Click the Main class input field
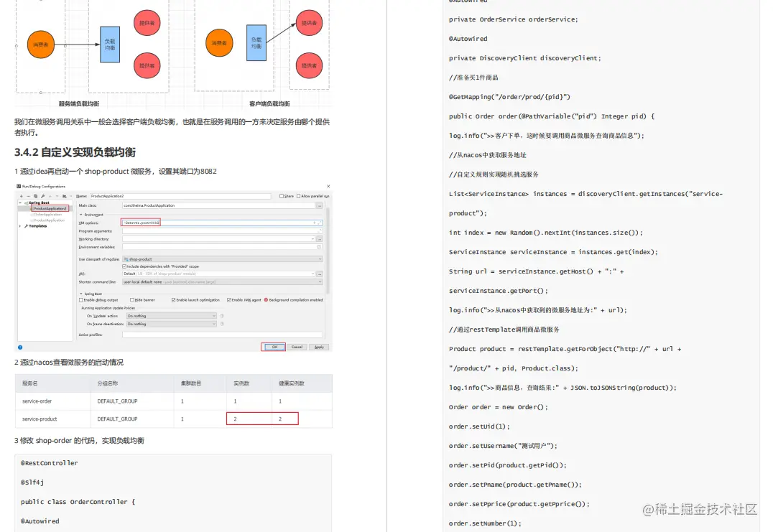 [219, 206]
